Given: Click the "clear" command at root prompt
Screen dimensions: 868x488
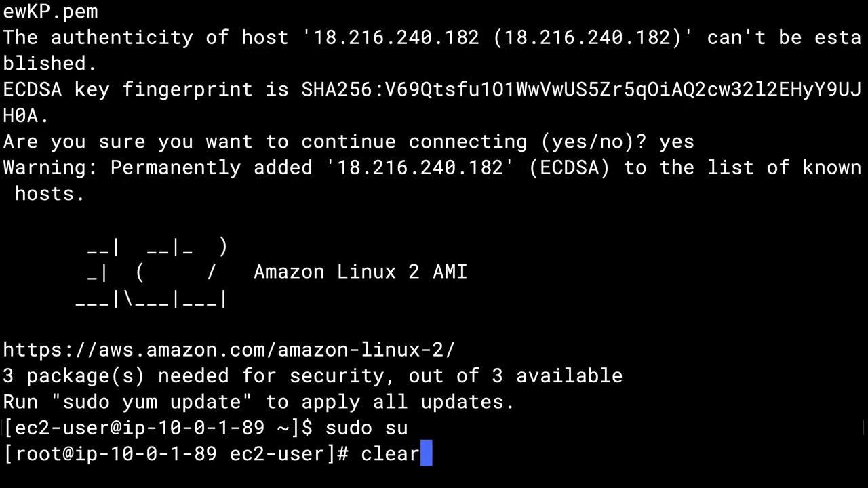Looking at the screenshot, I should pyautogui.click(x=390, y=454).
